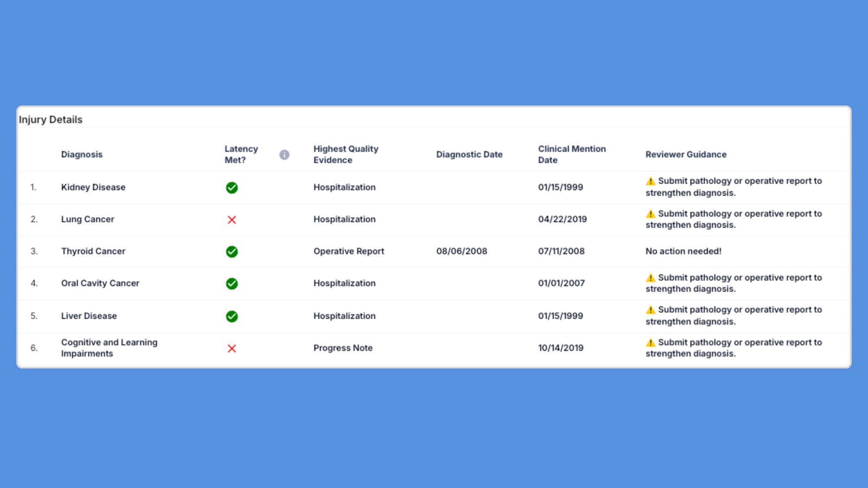Click Hospitalization evidence for Liver Disease

point(345,316)
